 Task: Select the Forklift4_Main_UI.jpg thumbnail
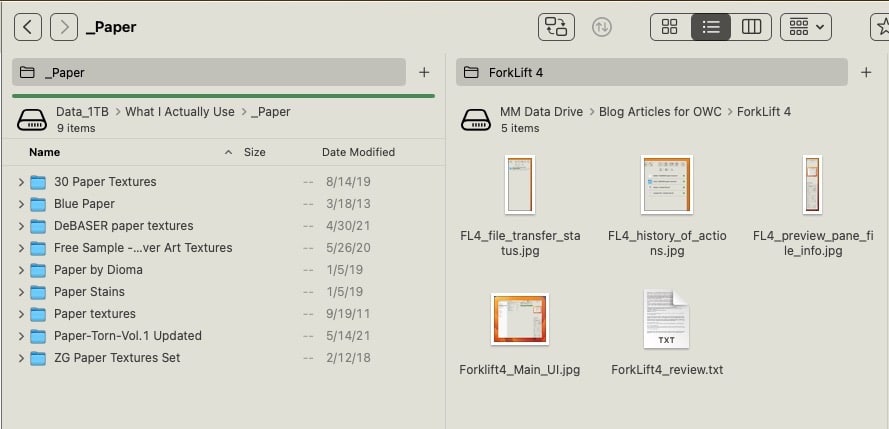point(518,322)
